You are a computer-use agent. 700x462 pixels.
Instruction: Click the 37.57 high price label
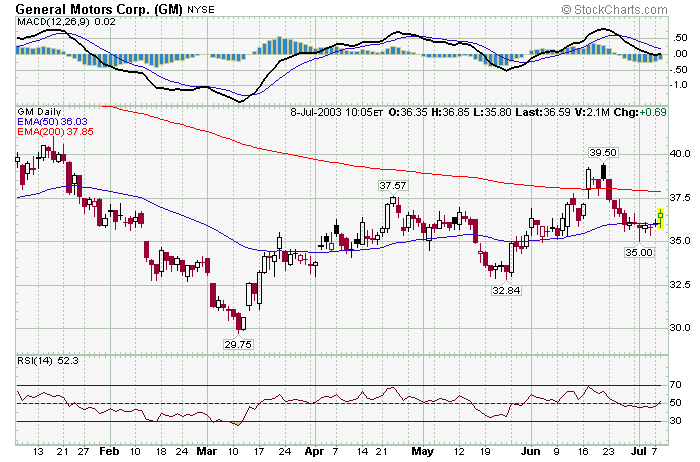click(393, 185)
